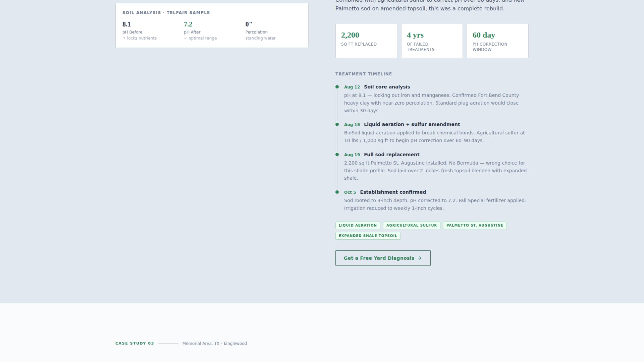
Task: Click the Get a Free Yard Diagnosis button
Action: 383,258
